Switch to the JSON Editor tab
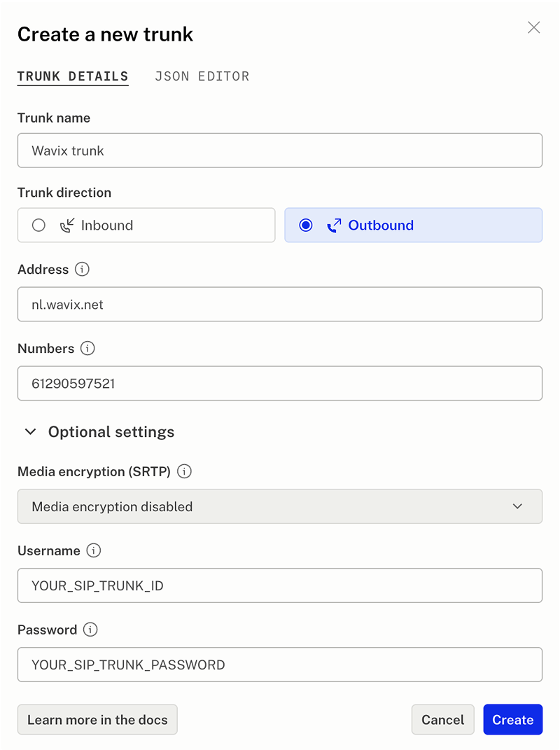Screen dimensions: 560x750 coord(202,76)
